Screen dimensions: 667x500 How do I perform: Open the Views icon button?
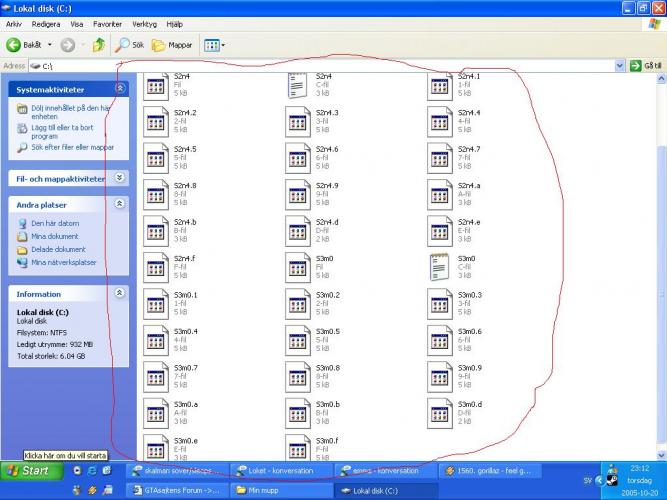(x=211, y=45)
